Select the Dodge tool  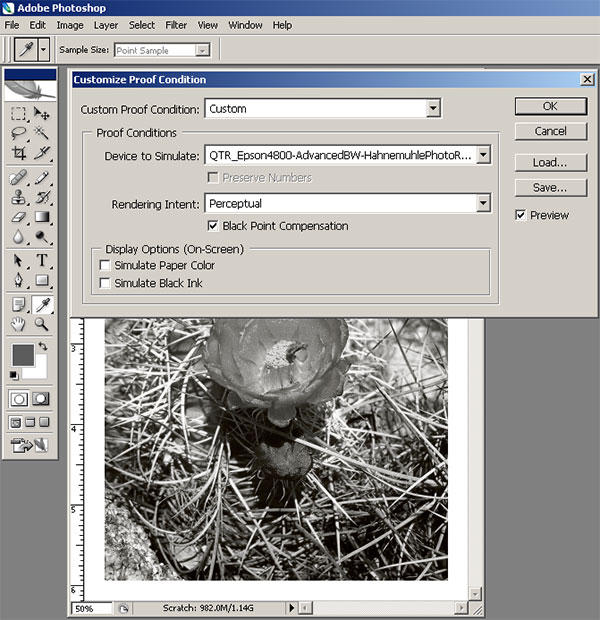[42, 236]
